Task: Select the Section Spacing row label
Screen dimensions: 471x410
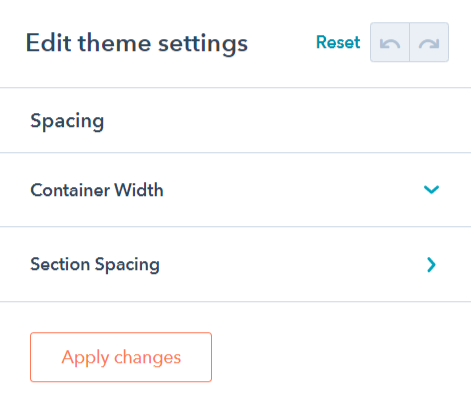Action: click(95, 265)
